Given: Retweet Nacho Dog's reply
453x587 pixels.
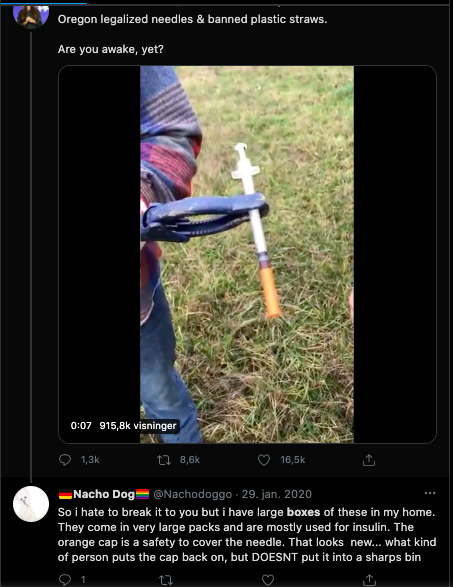Looking at the screenshot, I should pos(165,580).
